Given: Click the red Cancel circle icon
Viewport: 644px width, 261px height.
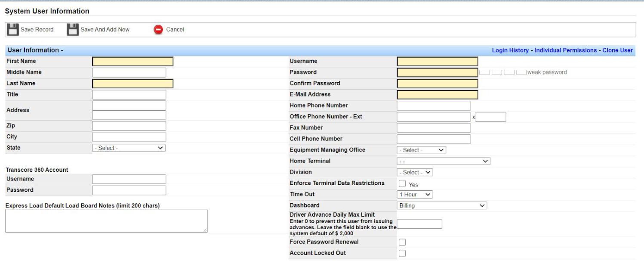Looking at the screenshot, I should (158, 29).
